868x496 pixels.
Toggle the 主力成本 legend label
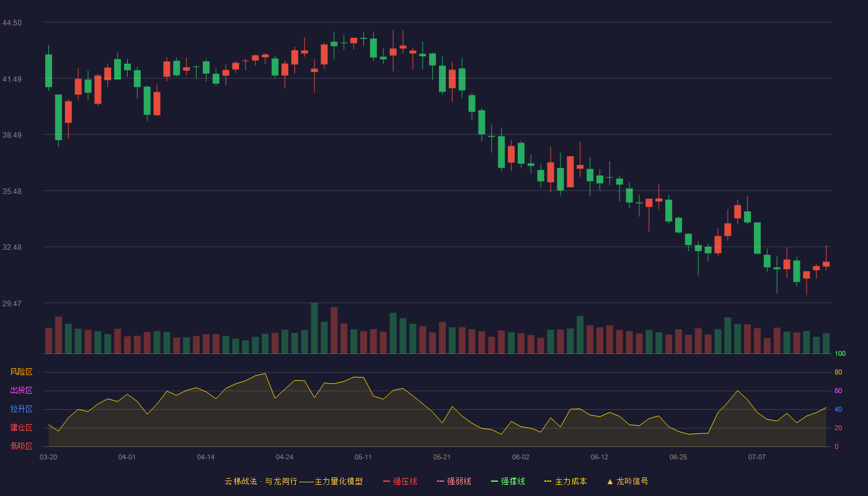571,481
